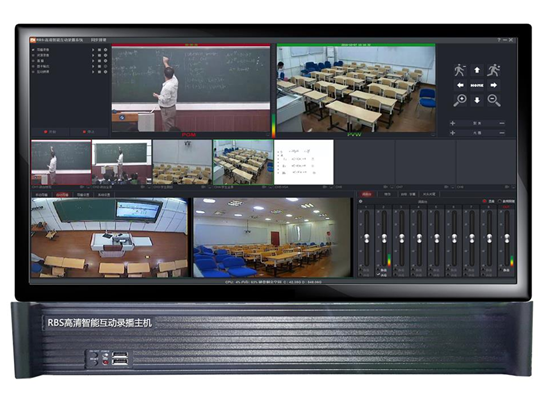Switch to the second tab above the audio mixer
The height and width of the screenshot is (413, 549).
coord(387,194)
